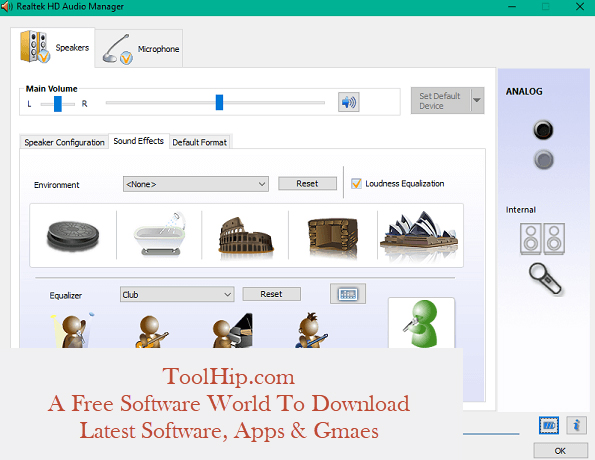Uncheck Loudness Equalization
595x460 pixels.
(x=356, y=184)
